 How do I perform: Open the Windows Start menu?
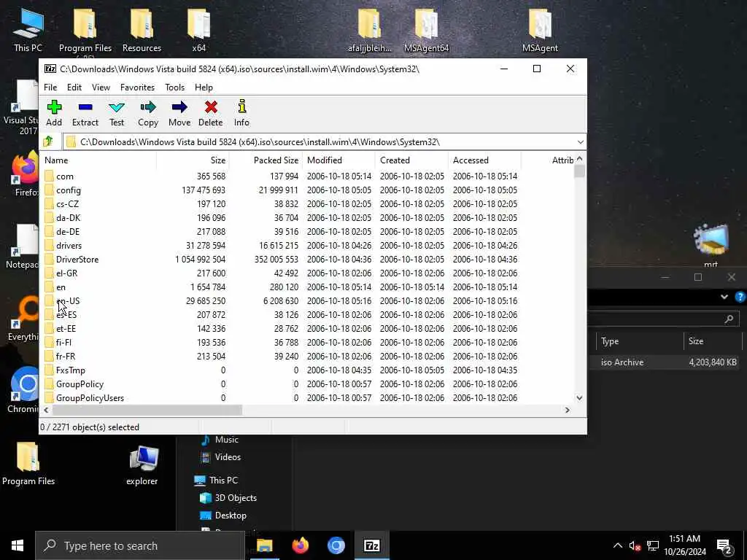pos(18,545)
